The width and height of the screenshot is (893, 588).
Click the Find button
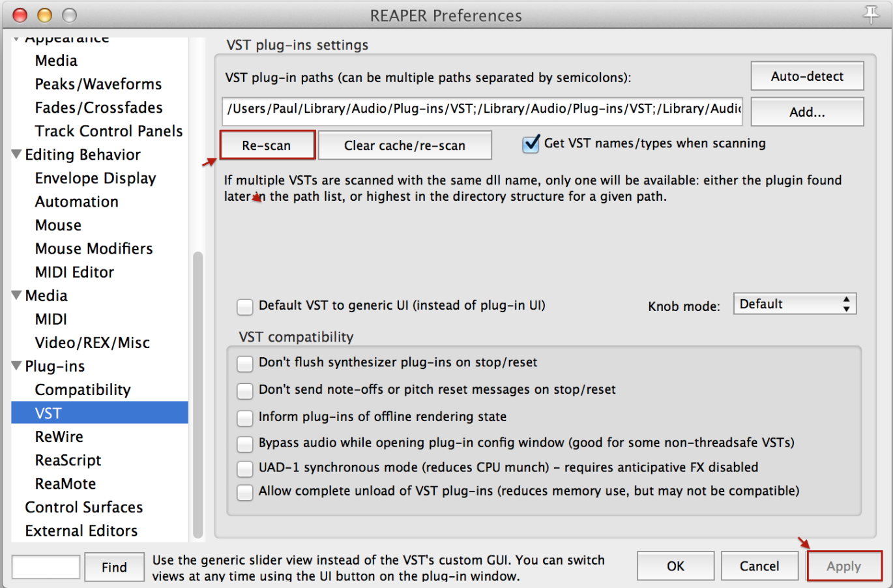point(114,567)
